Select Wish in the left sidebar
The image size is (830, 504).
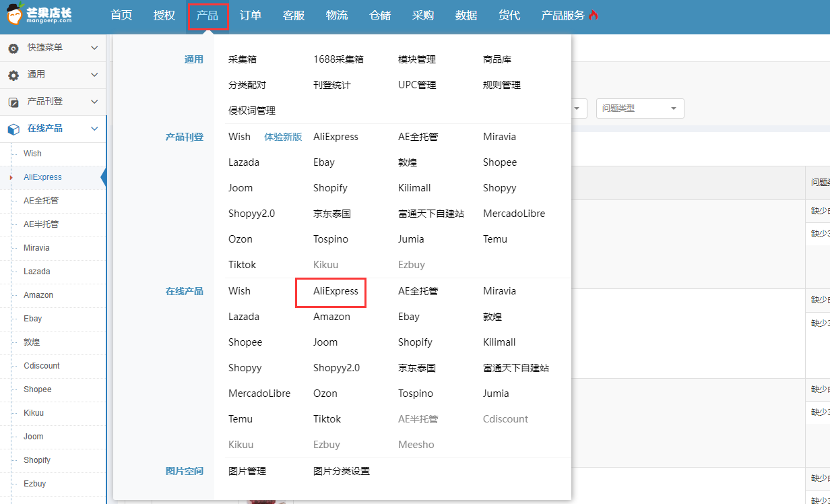click(x=32, y=154)
